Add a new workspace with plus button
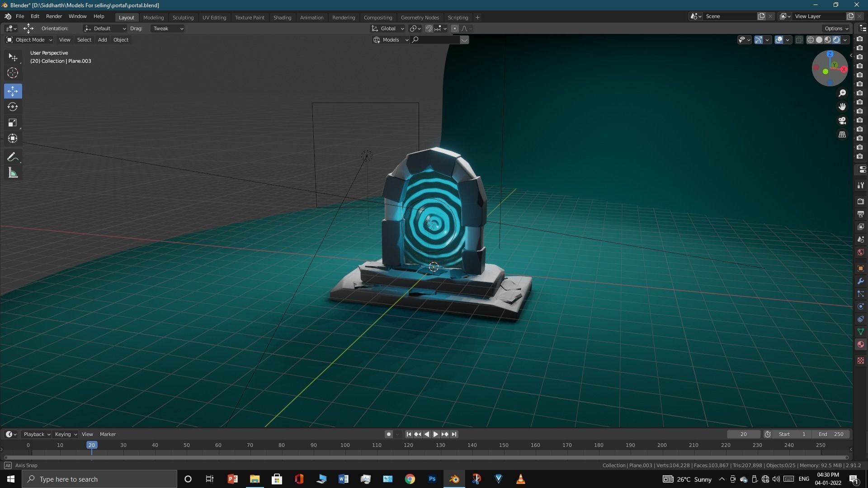 (477, 18)
